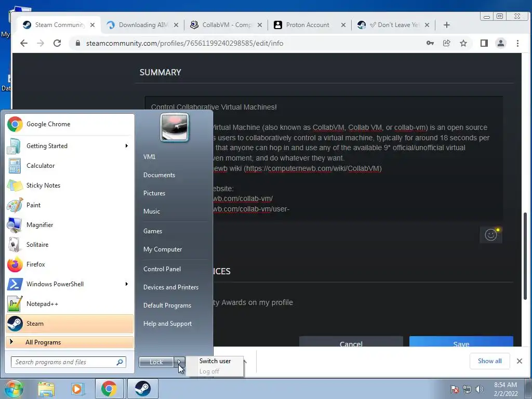The image size is (532, 399).
Task: Launch Firefox from Start menu
Action: click(70, 264)
